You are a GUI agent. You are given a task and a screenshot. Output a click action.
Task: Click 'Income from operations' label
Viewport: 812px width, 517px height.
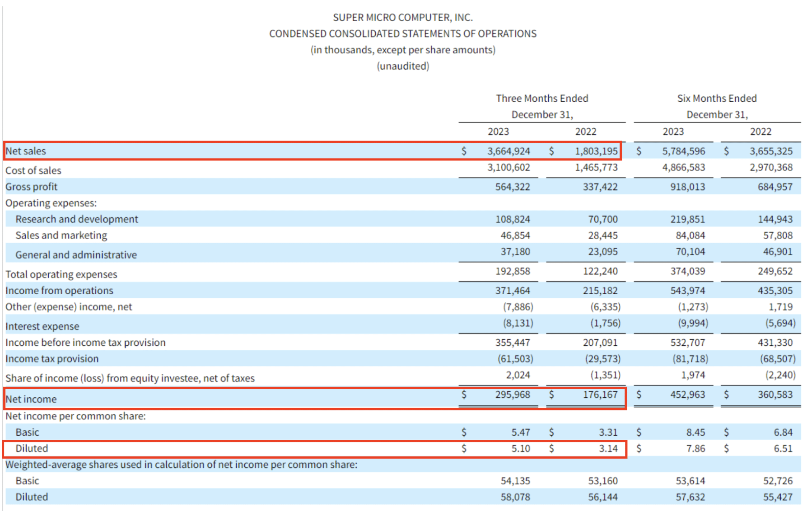[59, 291]
